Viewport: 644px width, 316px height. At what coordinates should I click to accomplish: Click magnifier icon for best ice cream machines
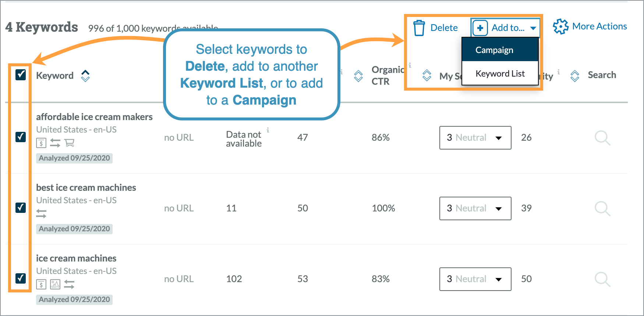click(x=602, y=209)
